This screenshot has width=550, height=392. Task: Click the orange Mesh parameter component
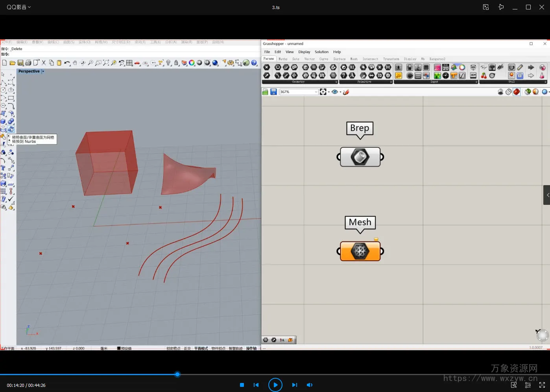coord(360,251)
